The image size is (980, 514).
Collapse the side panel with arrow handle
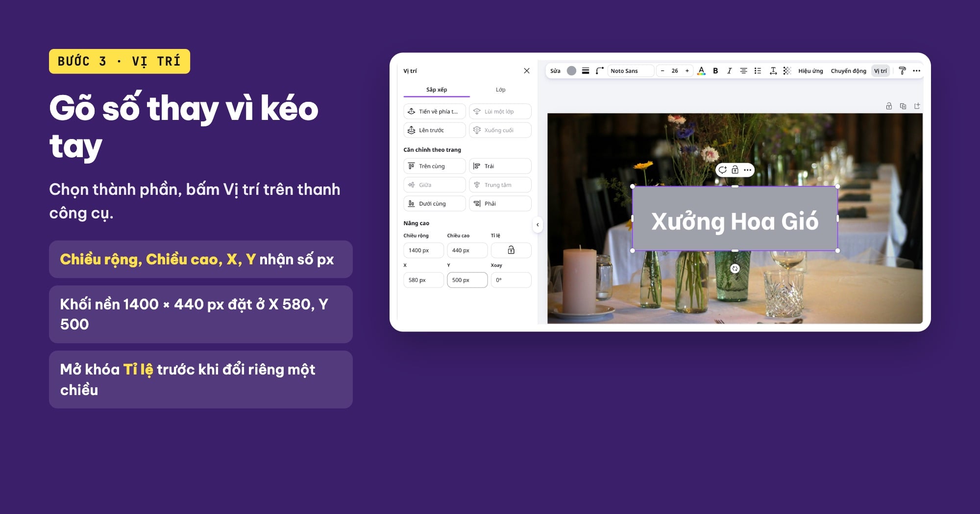click(538, 225)
